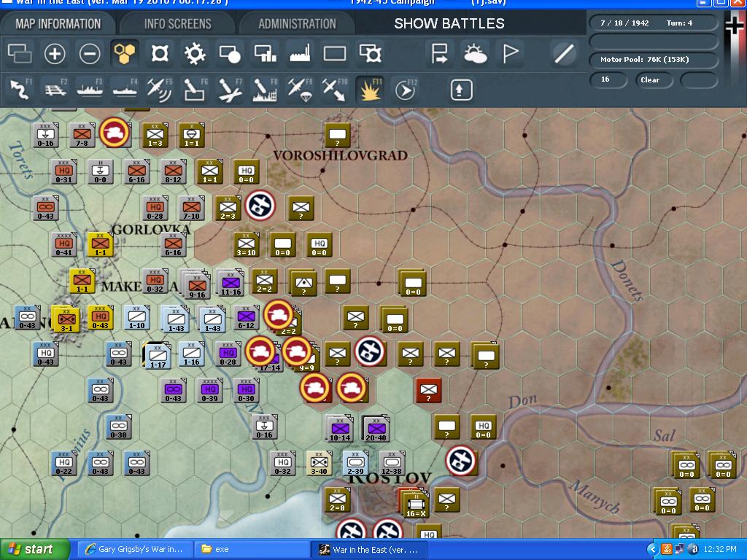Select the 3=10 Soviet infantry counter

pyautogui.click(x=246, y=245)
